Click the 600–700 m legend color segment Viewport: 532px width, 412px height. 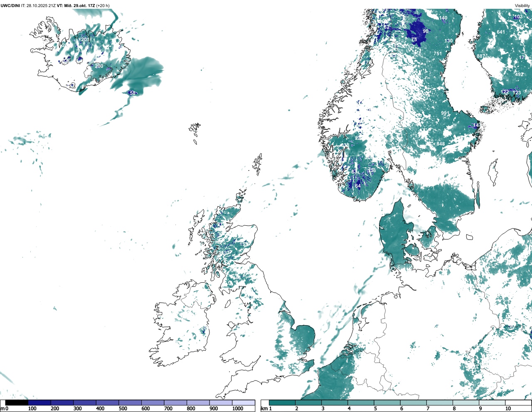pos(153,402)
